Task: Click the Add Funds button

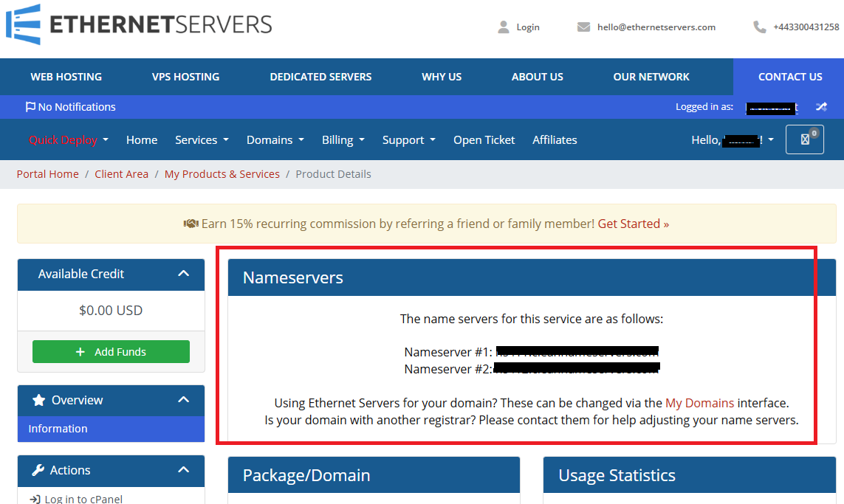Action: 111,352
